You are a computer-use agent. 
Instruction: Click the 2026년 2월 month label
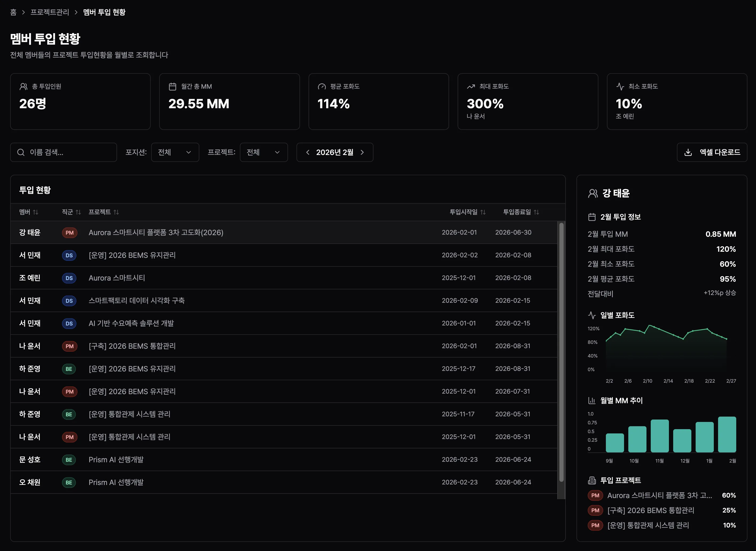[x=334, y=152]
